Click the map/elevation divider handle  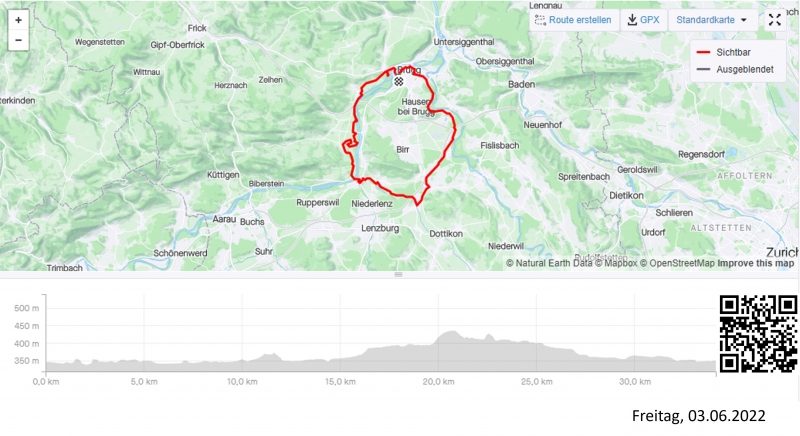398,274
